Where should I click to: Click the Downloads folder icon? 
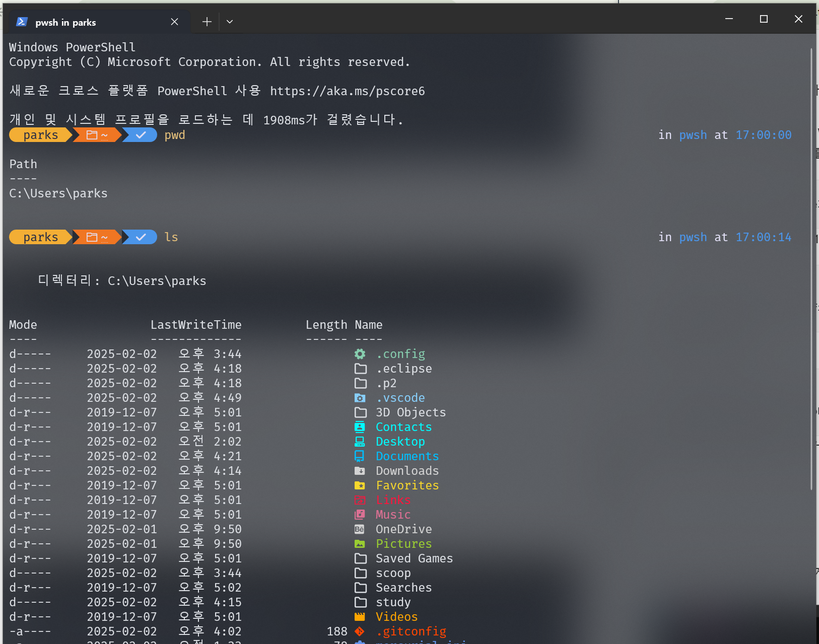coord(360,471)
